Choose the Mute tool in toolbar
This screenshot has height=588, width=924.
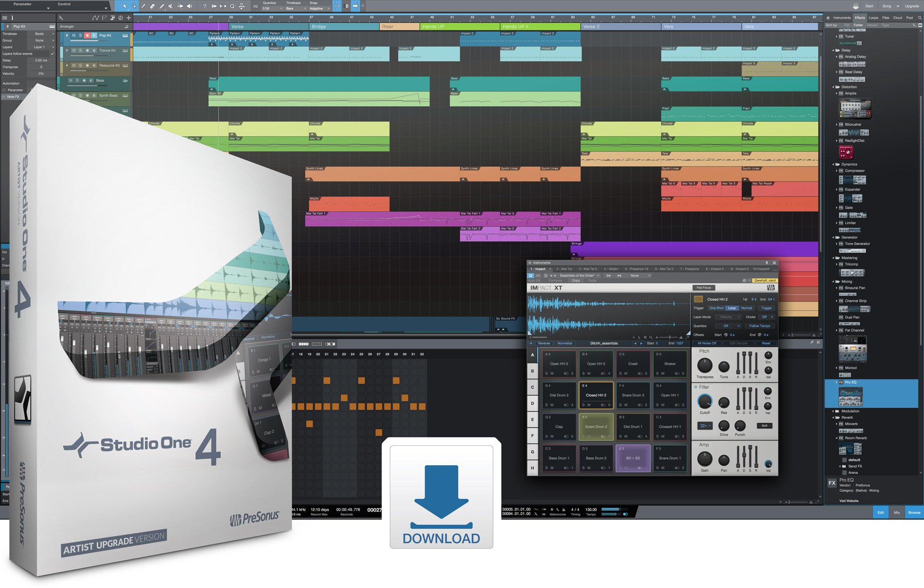pyautogui.click(x=170, y=6)
